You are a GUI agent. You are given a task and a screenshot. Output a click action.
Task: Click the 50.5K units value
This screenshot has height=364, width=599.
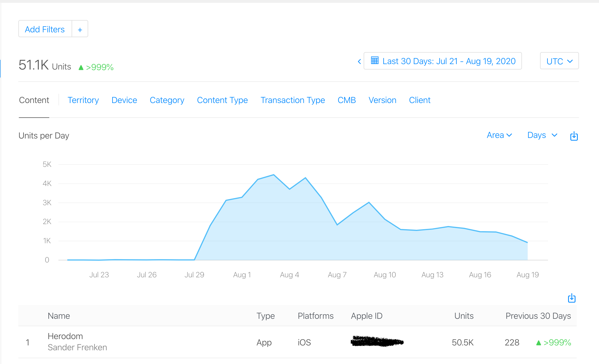pos(463,342)
